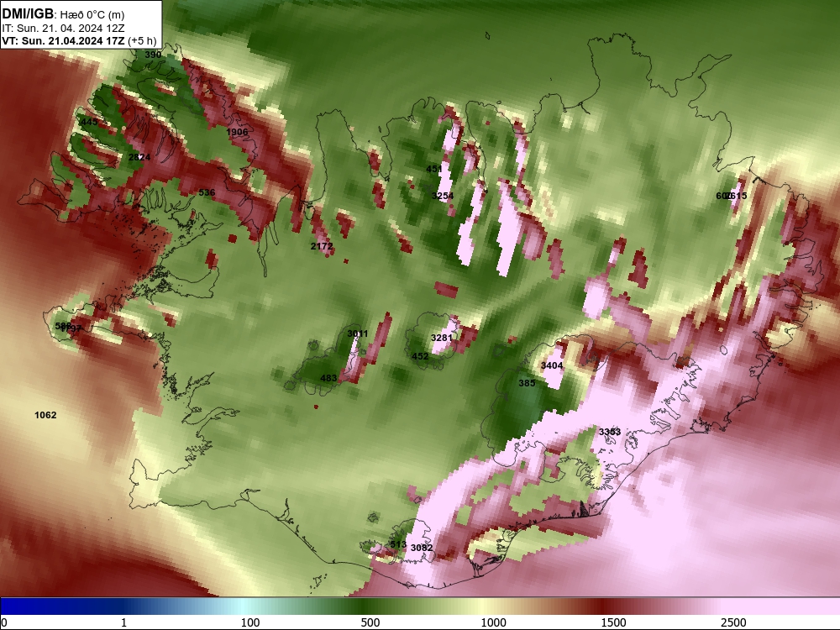Click the 452 value on the map
The image size is (840, 630).
[x=420, y=355]
